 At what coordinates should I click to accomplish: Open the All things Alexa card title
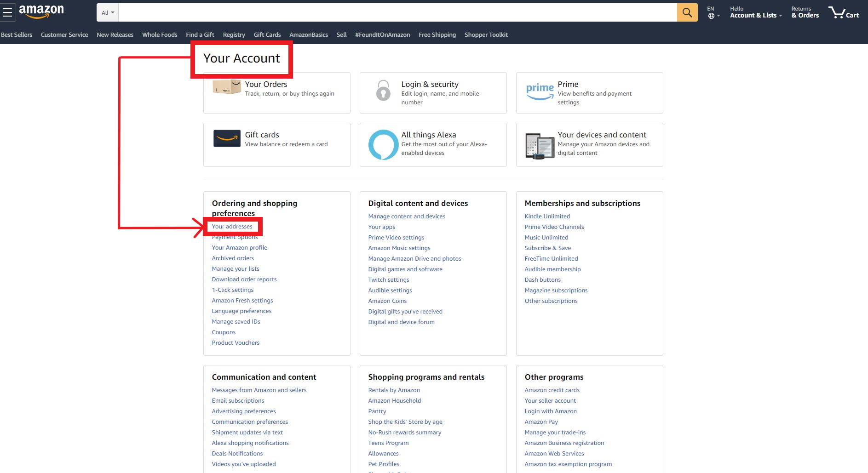pyautogui.click(x=429, y=135)
